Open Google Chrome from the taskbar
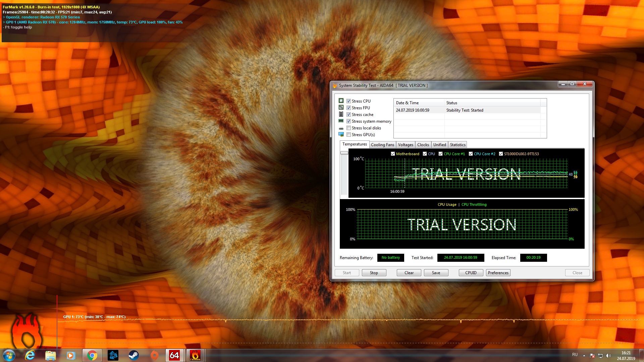Image resolution: width=644 pixels, height=362 pixels. pos(92,355)
